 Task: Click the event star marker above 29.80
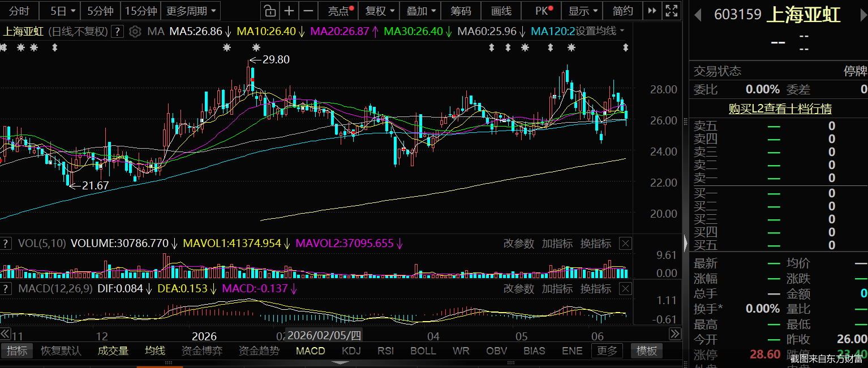click(256, 48)
